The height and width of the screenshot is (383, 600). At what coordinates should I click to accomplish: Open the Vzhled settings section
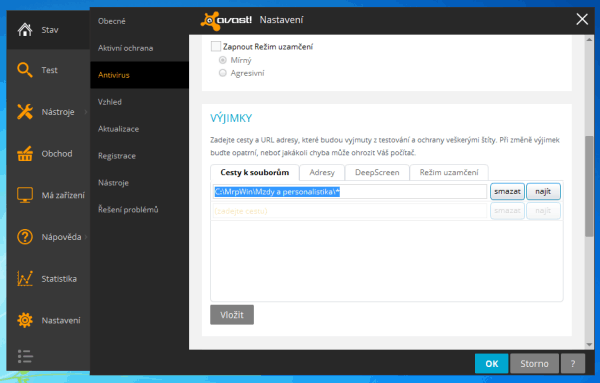coord(110,102)
